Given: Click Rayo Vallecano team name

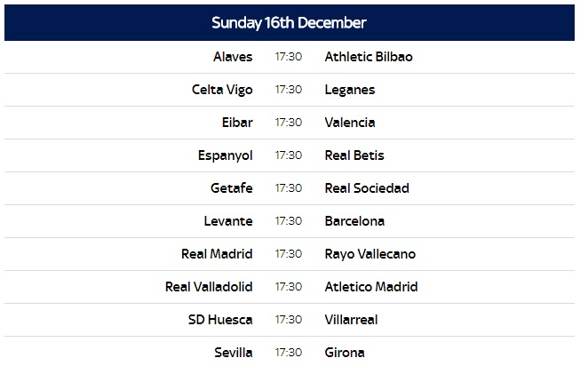Looking at the screenshot, I should point(370,254).
